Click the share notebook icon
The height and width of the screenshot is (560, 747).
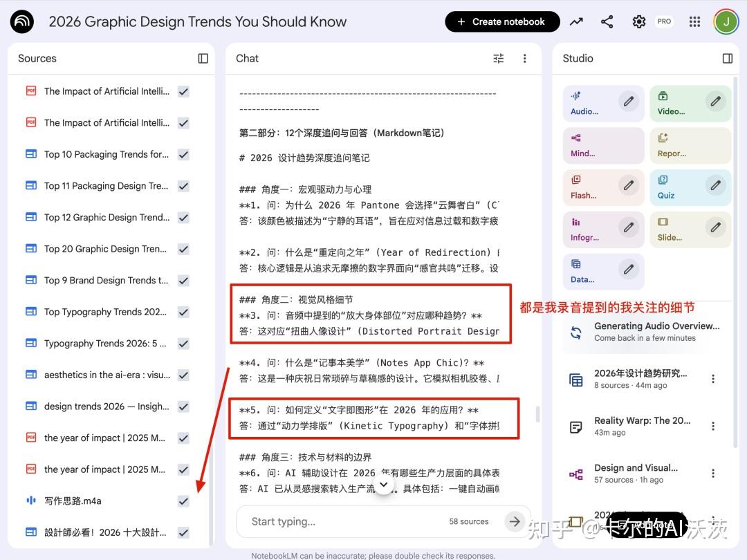click(607, 22)
